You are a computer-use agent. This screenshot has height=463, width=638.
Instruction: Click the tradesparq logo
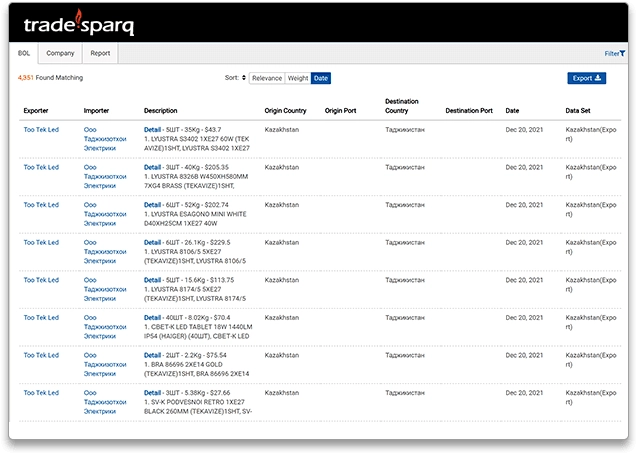pyautogui.click(x=79, y=23)
